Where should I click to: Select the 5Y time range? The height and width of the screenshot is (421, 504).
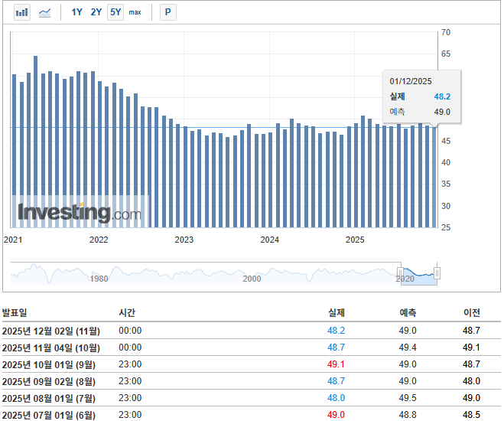pos(115,12)
